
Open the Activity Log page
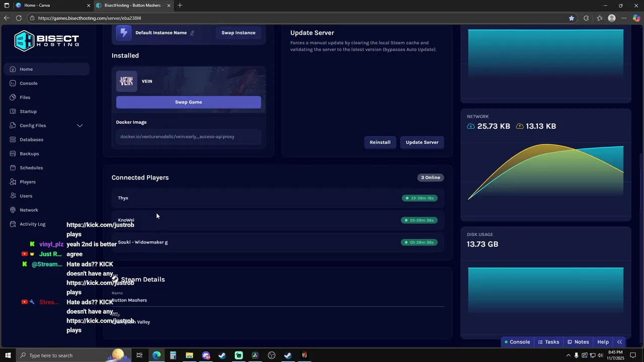click(x=47, y=224)
